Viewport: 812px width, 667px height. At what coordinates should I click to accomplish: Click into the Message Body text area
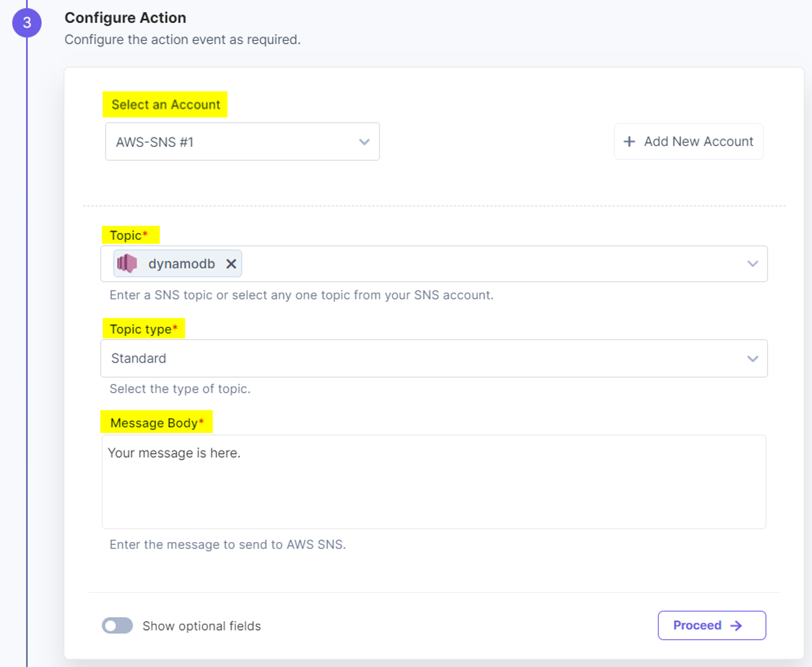434,482
